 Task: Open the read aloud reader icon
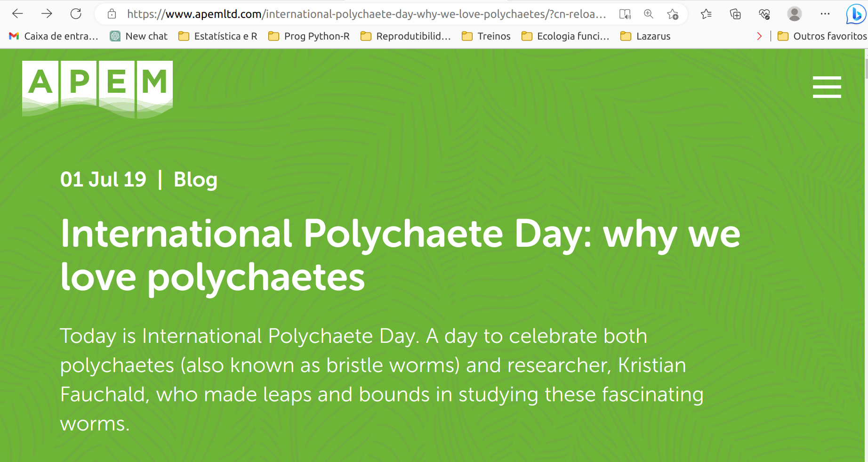click(x=625, y=14)
